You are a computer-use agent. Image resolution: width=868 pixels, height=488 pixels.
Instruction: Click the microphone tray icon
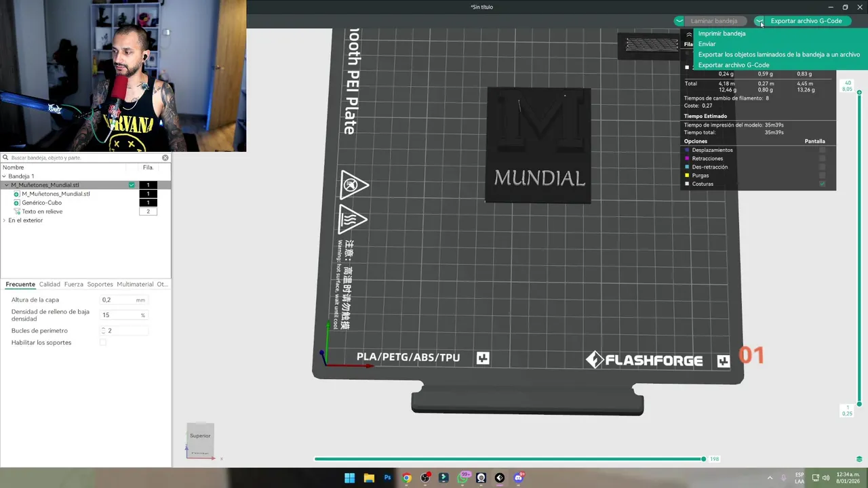coord(784,478)
